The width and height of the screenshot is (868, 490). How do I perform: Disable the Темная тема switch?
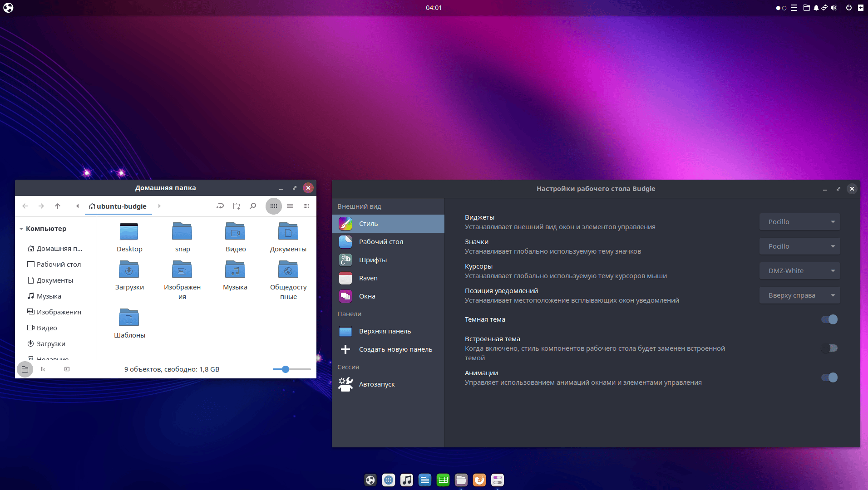[829, 319]
